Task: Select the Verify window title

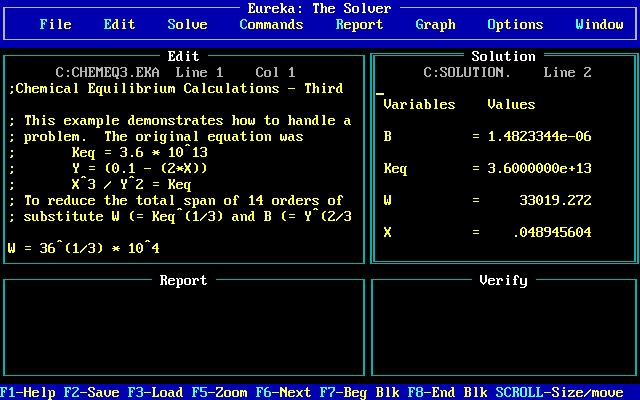Action: click(x=504, y=280)
